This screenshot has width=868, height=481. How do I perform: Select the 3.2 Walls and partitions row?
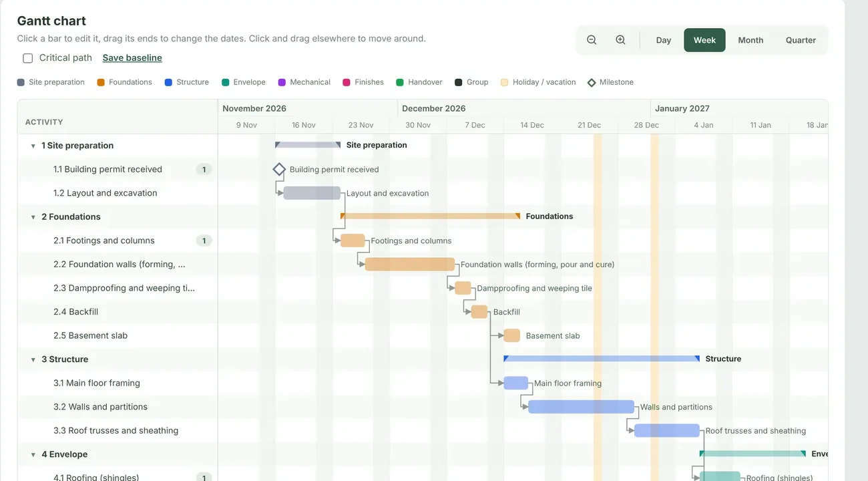pyautogui.click(x=118, y=407)
